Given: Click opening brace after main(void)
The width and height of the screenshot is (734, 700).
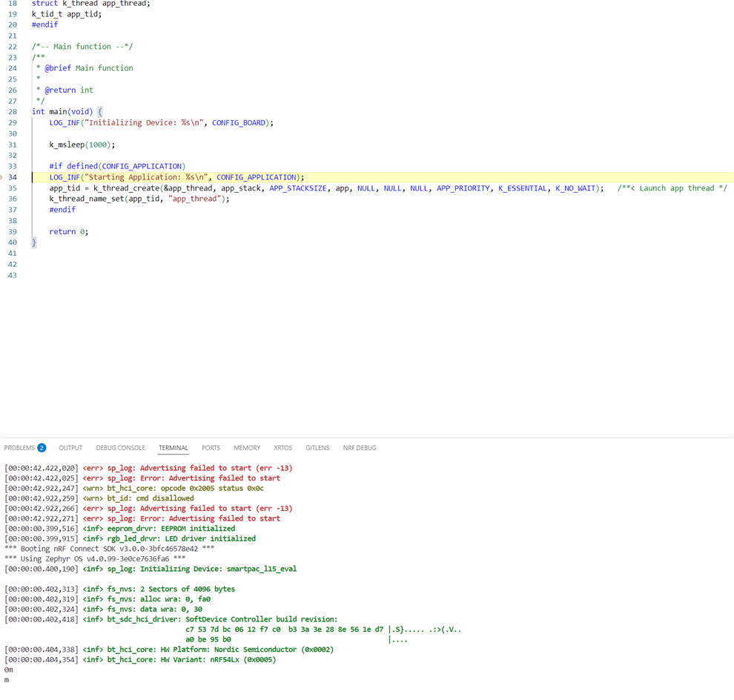Looking at the screenshot, I should [x=99, y=112].
